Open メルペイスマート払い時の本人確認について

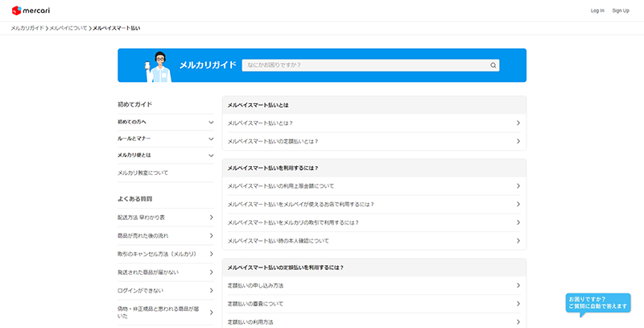tap(374, 240)
